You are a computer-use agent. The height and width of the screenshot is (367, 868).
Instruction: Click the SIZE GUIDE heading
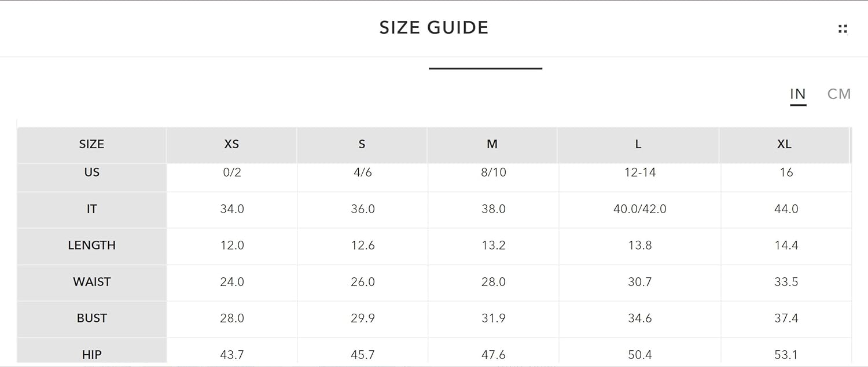pos(434,28)
